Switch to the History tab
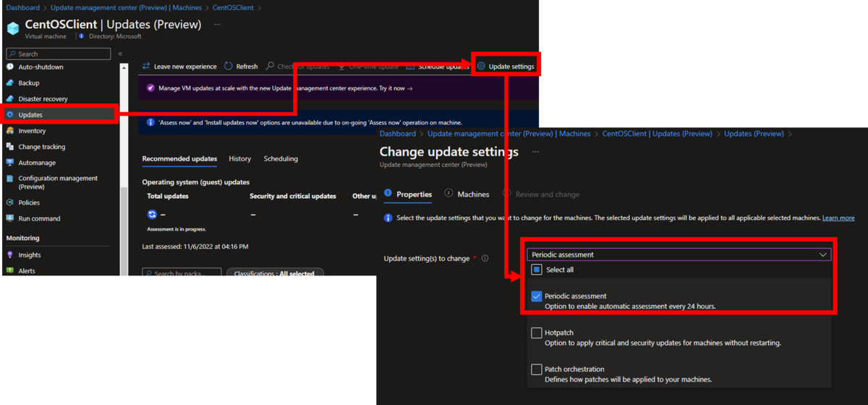868x405 pixels. tap(240, 158)
